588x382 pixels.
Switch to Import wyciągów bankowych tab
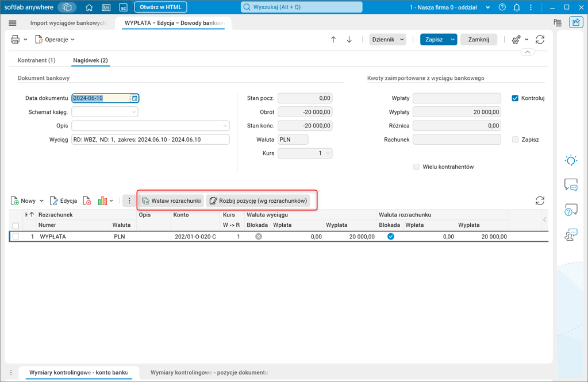68,23
